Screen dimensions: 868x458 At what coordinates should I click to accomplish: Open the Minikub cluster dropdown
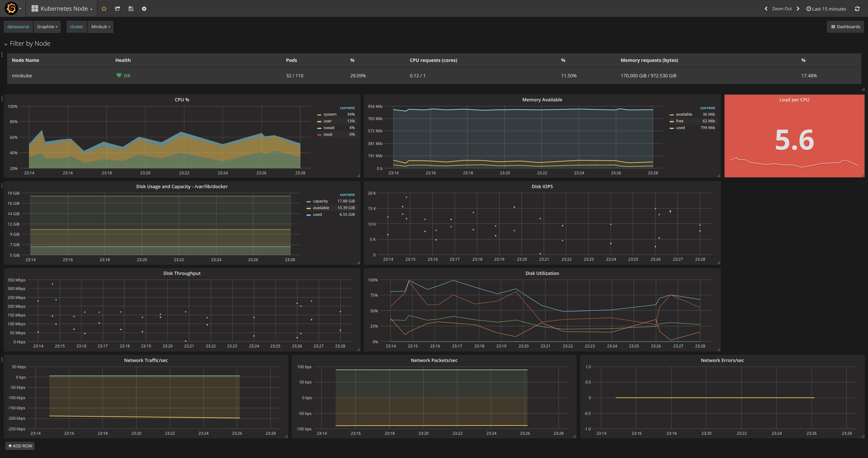tap(100, 27)
